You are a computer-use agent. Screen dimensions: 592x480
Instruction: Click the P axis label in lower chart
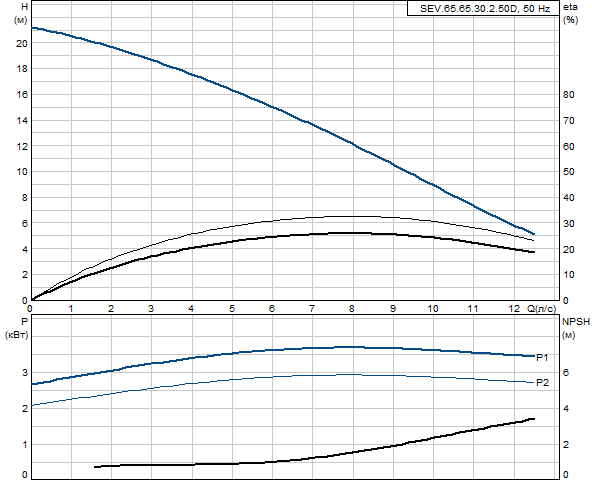(25, 322)
